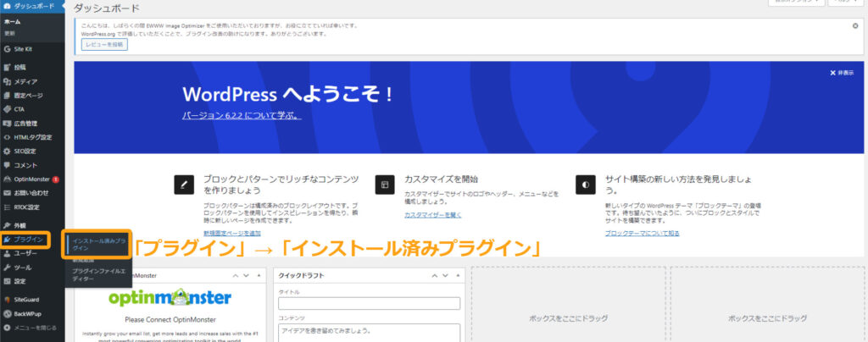This screenshot has width=868, height=342.
Task: Click the カスタマイズを開始 heading
Action: (441, 179)
